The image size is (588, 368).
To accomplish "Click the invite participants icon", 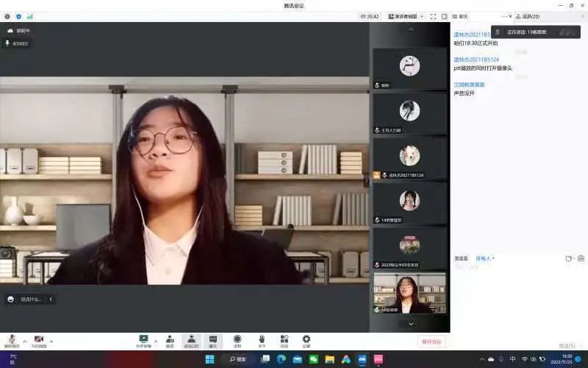I will pyautogui.click(x=170, y=341).
